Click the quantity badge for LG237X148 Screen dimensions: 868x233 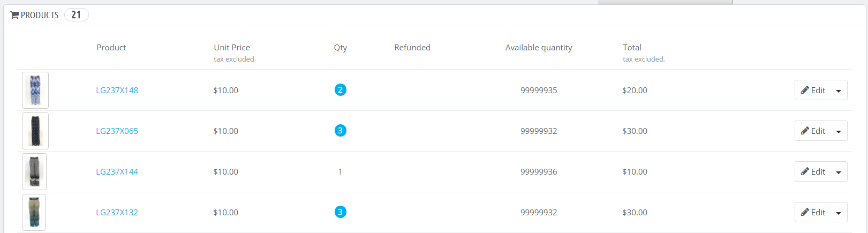(340, 89)
